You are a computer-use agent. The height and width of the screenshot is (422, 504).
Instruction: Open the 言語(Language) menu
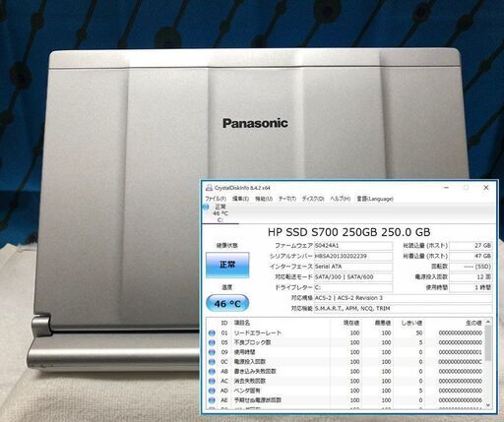click(375, 199)
